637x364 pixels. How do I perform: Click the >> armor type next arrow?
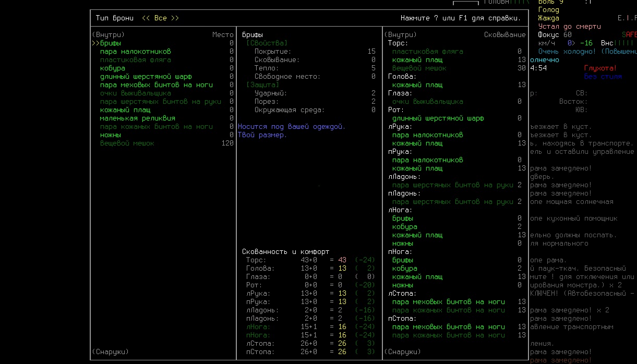pyautogui.click(x=175, y=18)
